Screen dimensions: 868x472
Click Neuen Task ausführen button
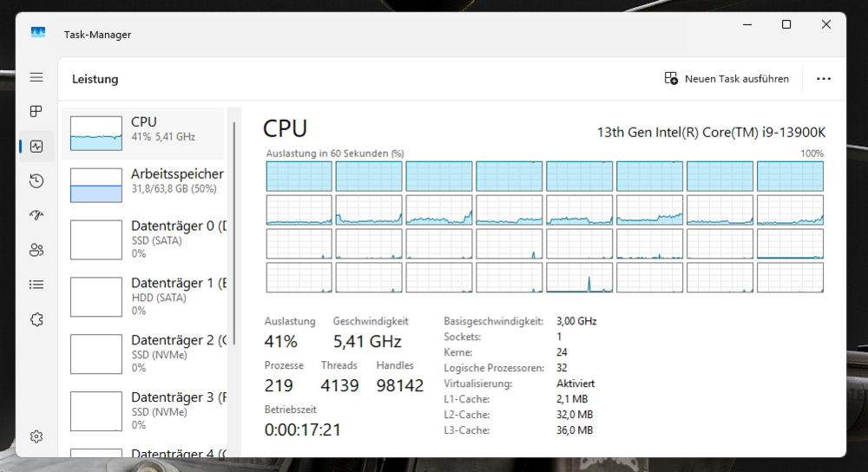point(727,79)
